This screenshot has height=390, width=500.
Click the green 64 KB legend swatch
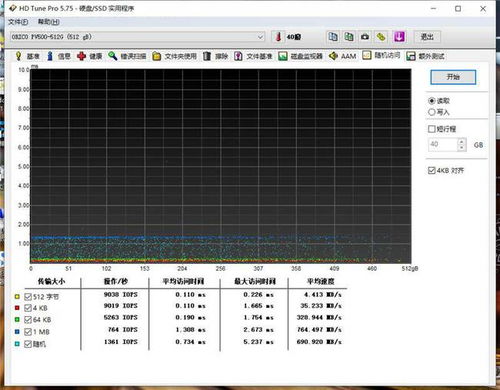tap(17, 319)
